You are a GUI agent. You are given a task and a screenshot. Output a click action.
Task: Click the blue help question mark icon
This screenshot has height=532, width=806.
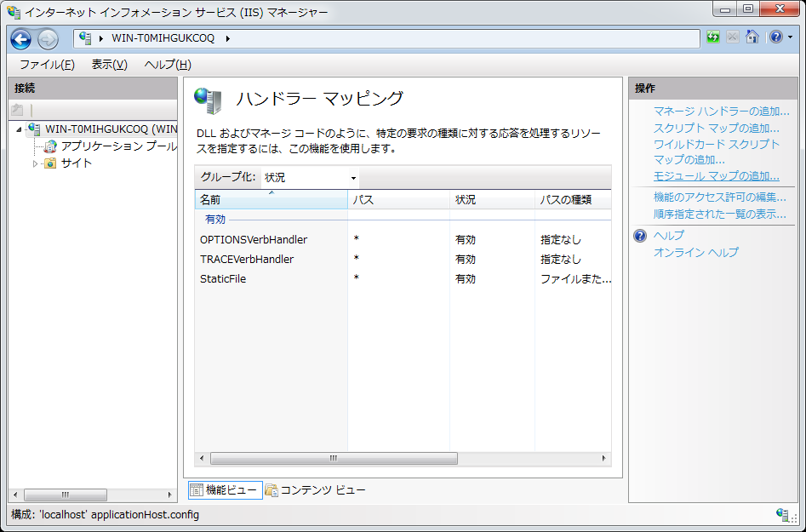point(775,37)
